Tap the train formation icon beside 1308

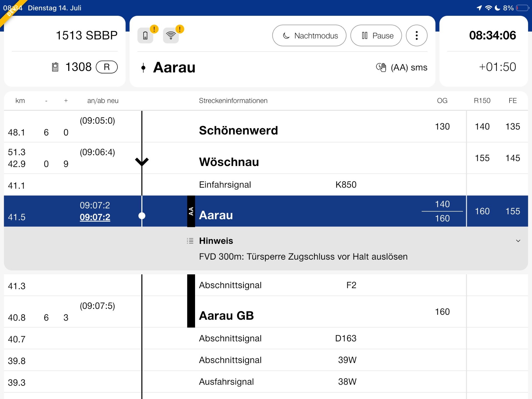coord(55,67)
